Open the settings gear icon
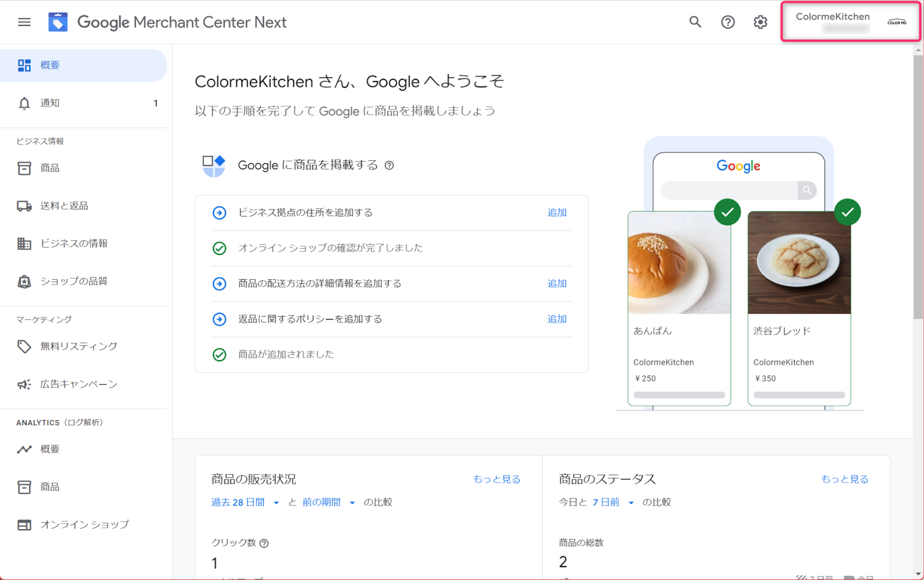Image resolution: width=924 pixels, height=580 pixels. pos(760,22)
